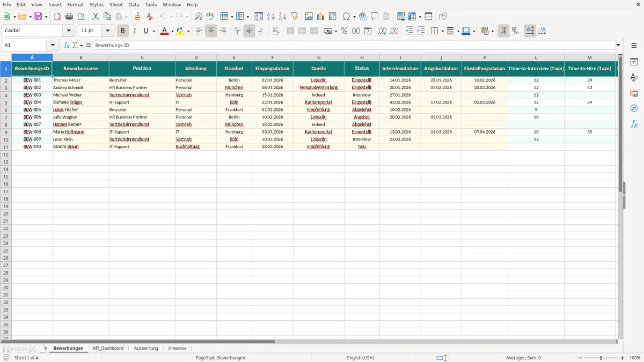Click the Sort dialog icon

[259, 17]
